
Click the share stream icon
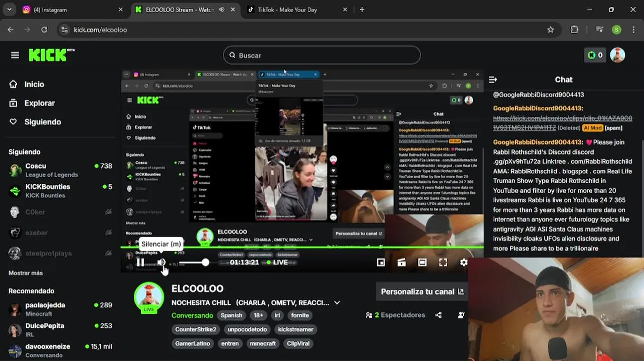pyautogui.click(x=439, y=315)
